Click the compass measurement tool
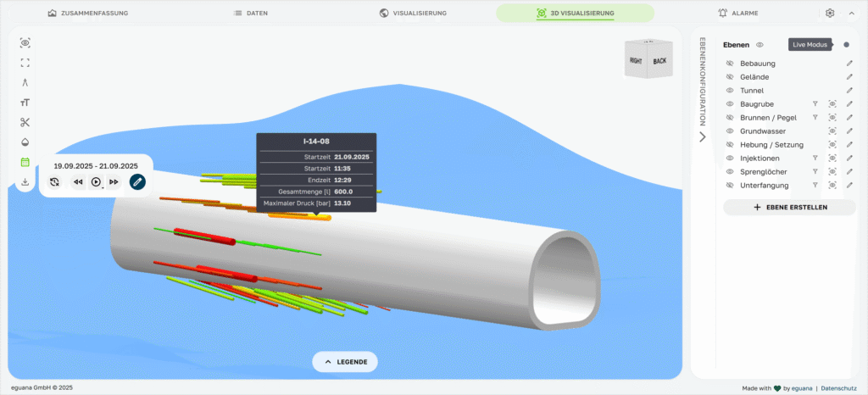 25,82
